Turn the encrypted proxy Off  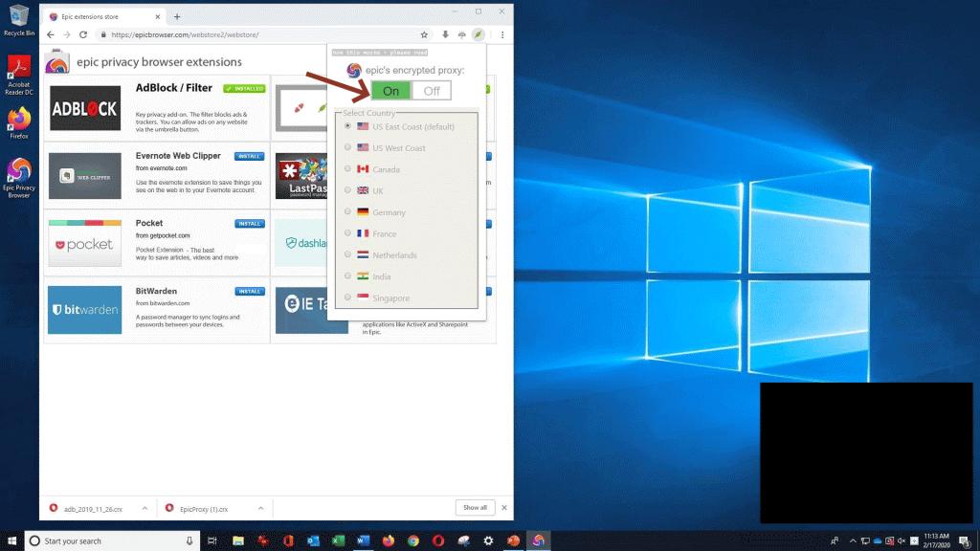432,91
